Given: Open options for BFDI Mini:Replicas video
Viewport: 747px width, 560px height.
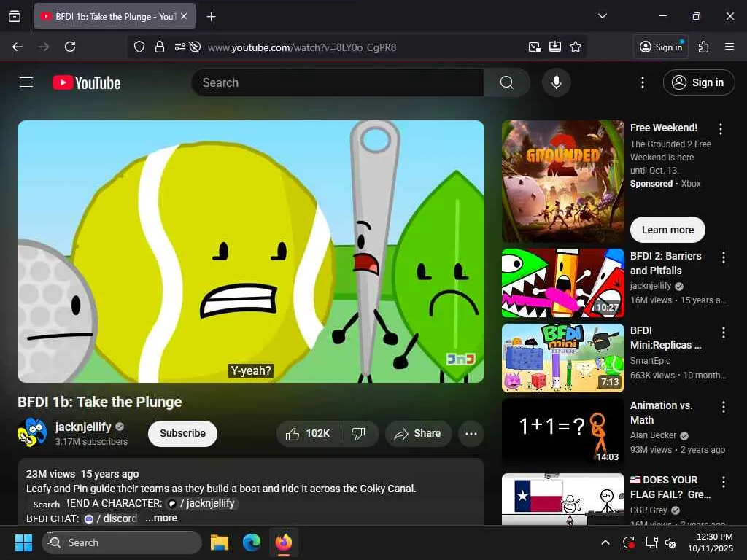Looking at the screenshot, I should [x=723, y=332].
